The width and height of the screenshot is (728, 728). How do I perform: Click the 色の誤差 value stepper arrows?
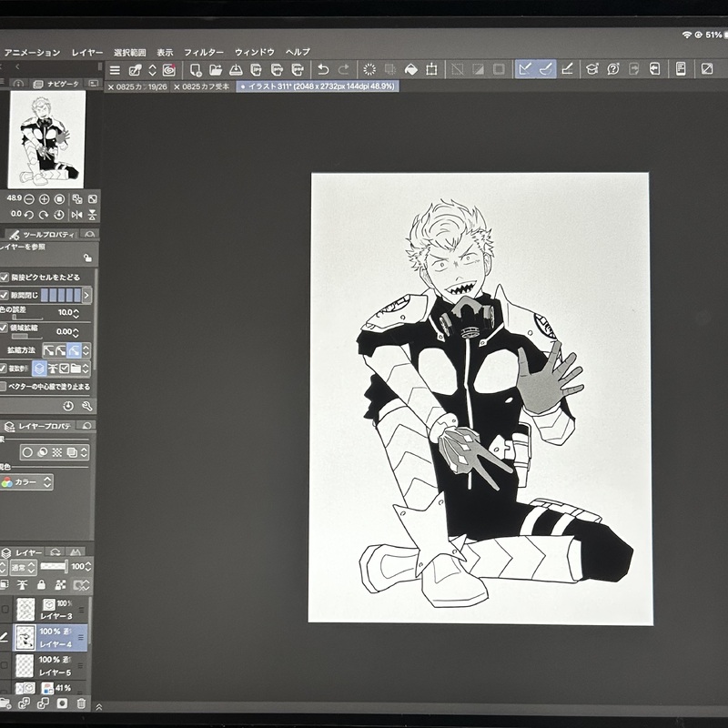[x=76, y=313]
